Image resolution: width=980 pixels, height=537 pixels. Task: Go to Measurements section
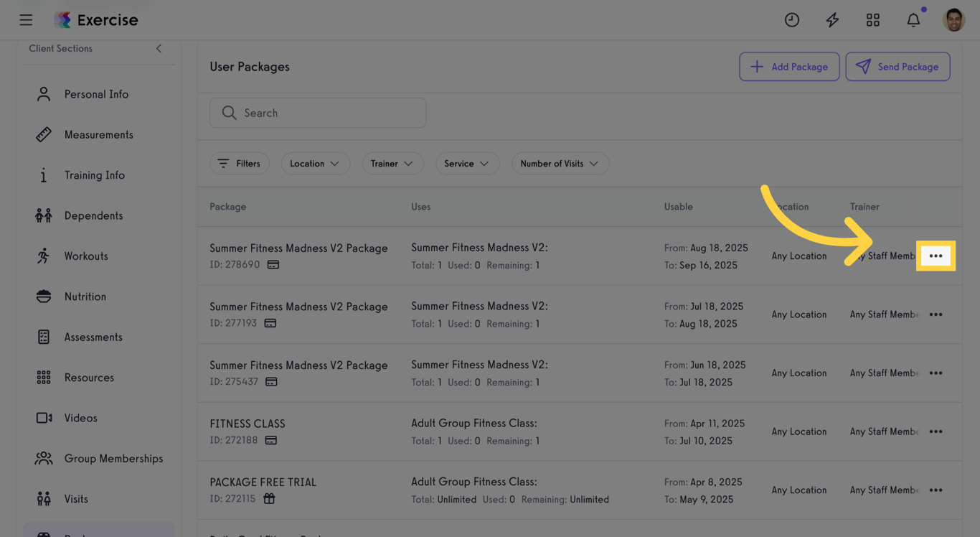[x=98, y=135]
